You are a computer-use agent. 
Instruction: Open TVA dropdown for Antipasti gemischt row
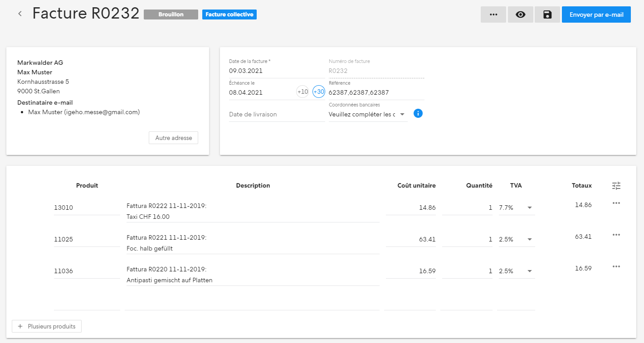[517, 271]
